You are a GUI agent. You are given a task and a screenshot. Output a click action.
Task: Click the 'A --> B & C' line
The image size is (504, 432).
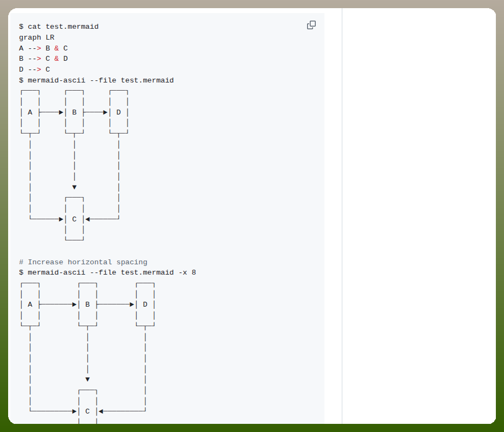point(43,48)
